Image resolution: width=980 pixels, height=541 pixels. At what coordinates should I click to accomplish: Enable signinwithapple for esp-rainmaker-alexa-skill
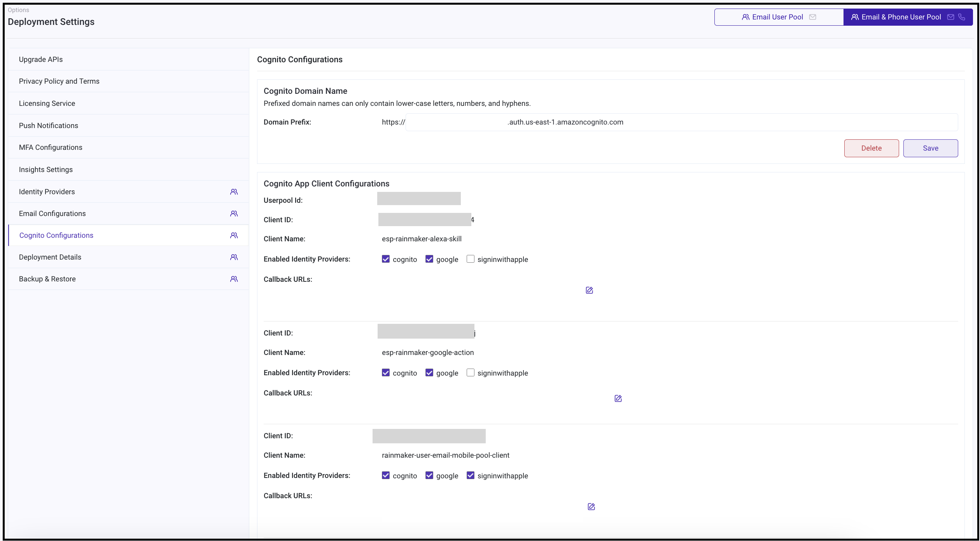point(470,259)
